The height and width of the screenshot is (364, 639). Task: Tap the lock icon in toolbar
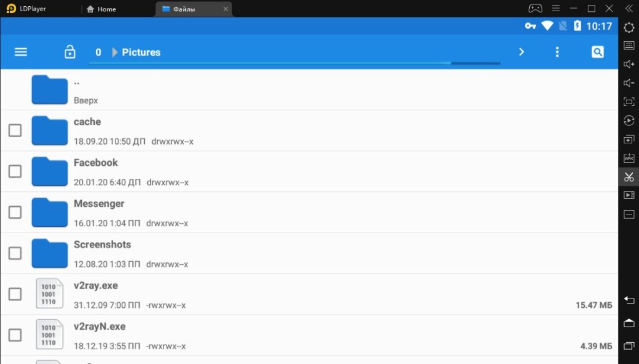pyautogui.click(x=70, y=52)
